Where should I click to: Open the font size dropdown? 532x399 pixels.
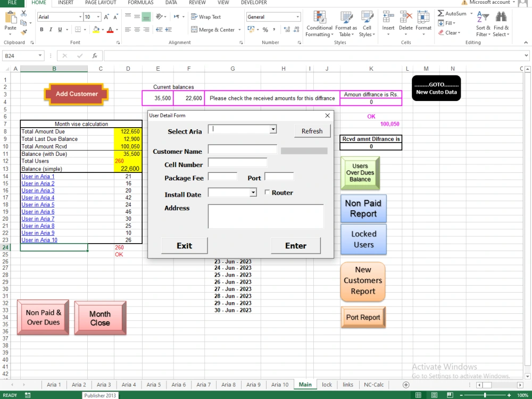pos(98,16)
